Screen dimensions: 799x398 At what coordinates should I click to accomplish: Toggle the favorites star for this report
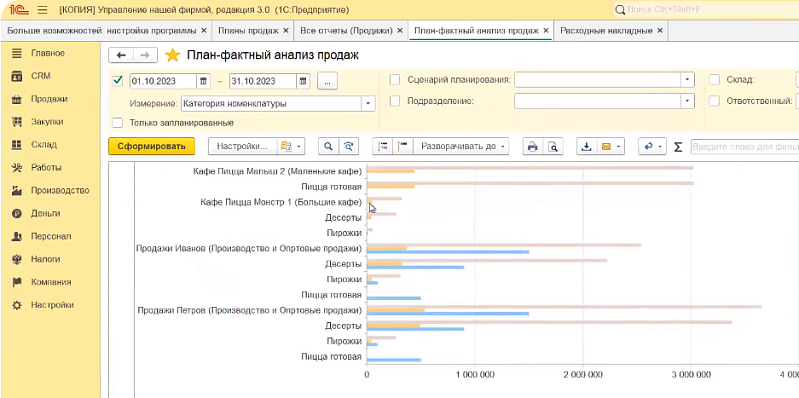point(173,55)
